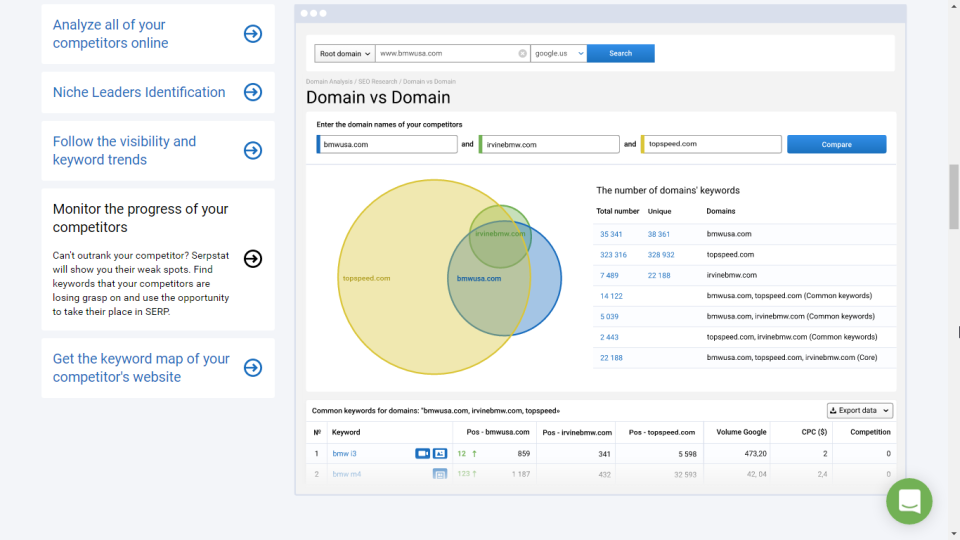Expand the google.us search engine dropdown
The width and height of the screenshot is (960, 540).
pyautogui.click(x=558, y=54)
